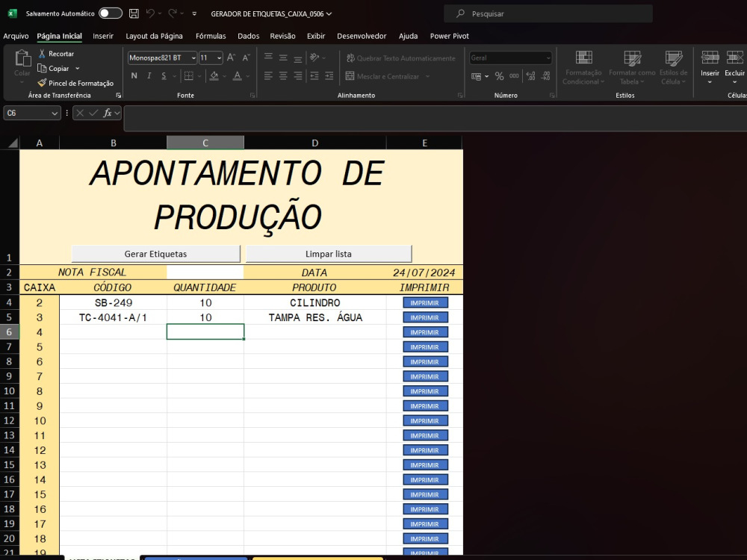Toggle Salvamento Automático switch
The height and width of the screenshot is (560, 747).
tap(111, 13)
